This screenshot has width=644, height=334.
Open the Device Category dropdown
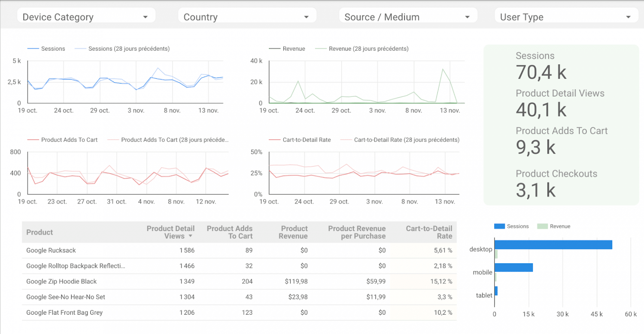[x=86, y=17]
